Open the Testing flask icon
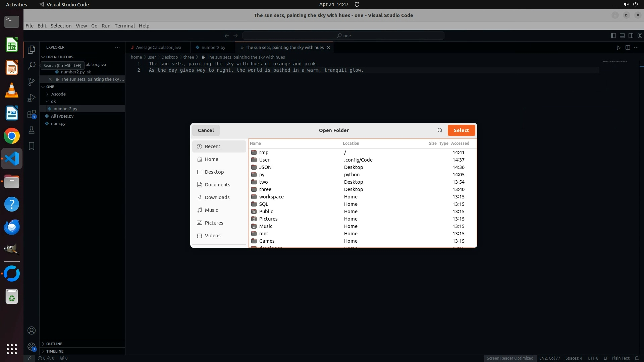644x362 pixels. click(x=32, y=130)
